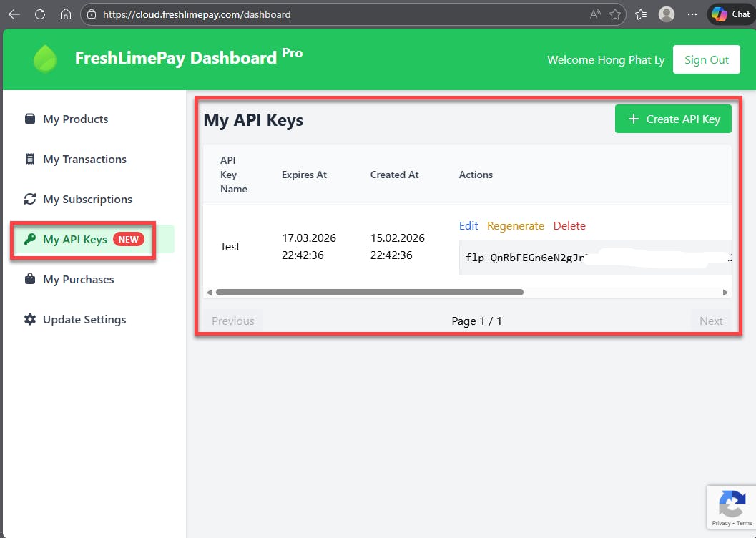Go back using browser back arrow
The width and height of the screenshot is (756, 538).
[14, 14]
